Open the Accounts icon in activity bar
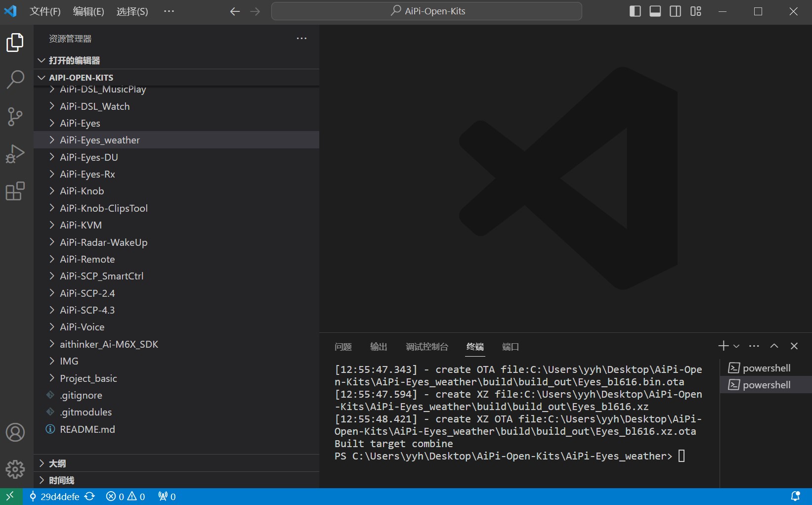Image resolution: width=812 pixels, height=505 pixels. 15,432
